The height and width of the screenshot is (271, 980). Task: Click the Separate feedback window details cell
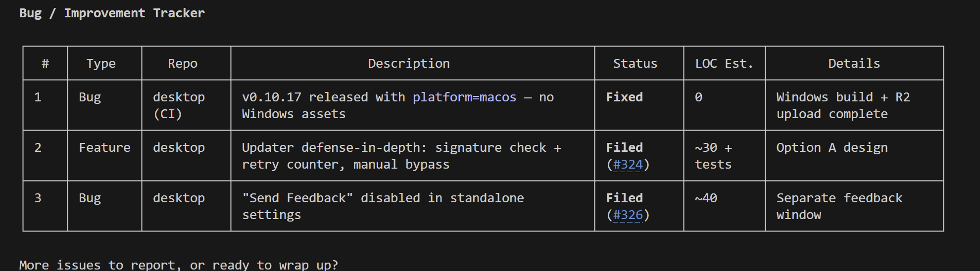839,206
